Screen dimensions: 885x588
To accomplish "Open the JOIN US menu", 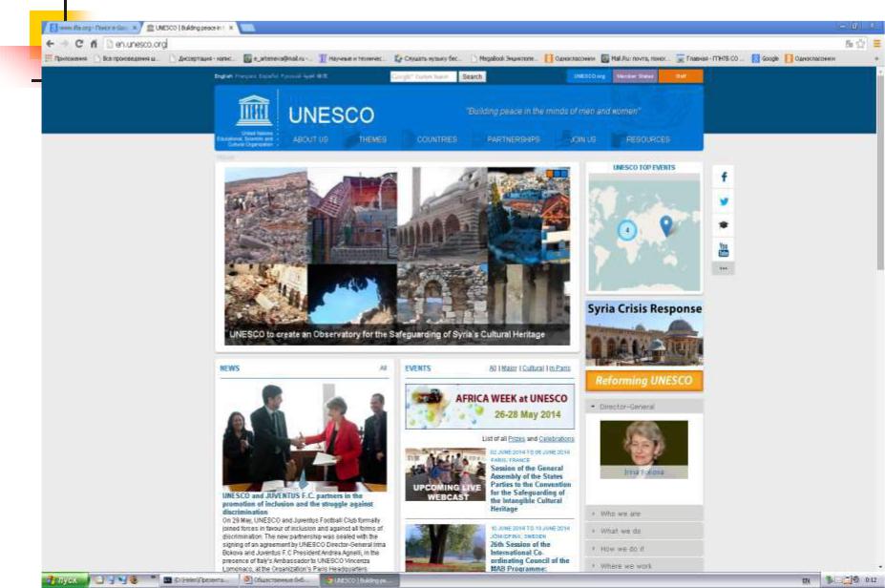I will 583,139.
